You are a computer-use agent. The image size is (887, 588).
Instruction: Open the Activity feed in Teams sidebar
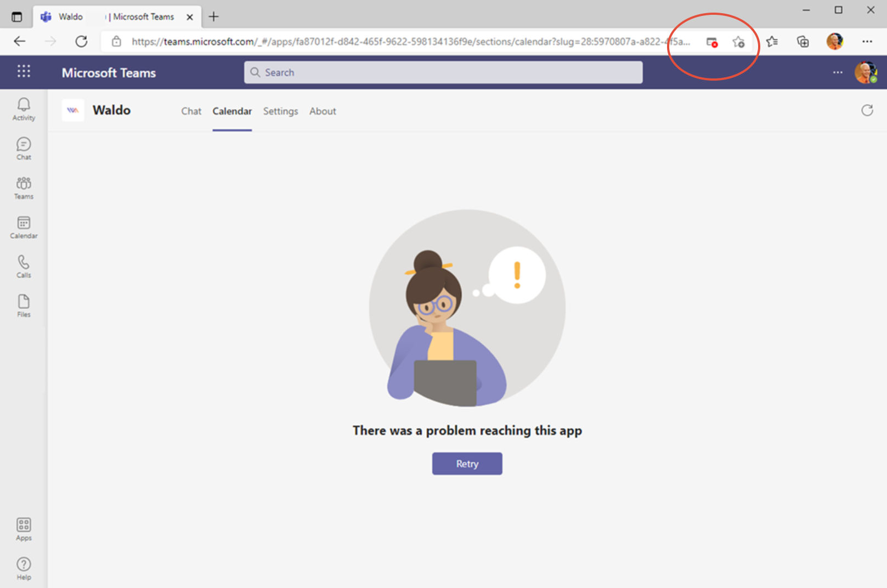point(24,109)
